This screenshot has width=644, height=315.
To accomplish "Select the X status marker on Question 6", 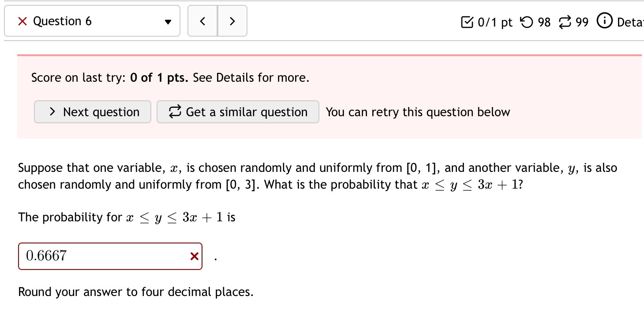I will click(23, 21).
